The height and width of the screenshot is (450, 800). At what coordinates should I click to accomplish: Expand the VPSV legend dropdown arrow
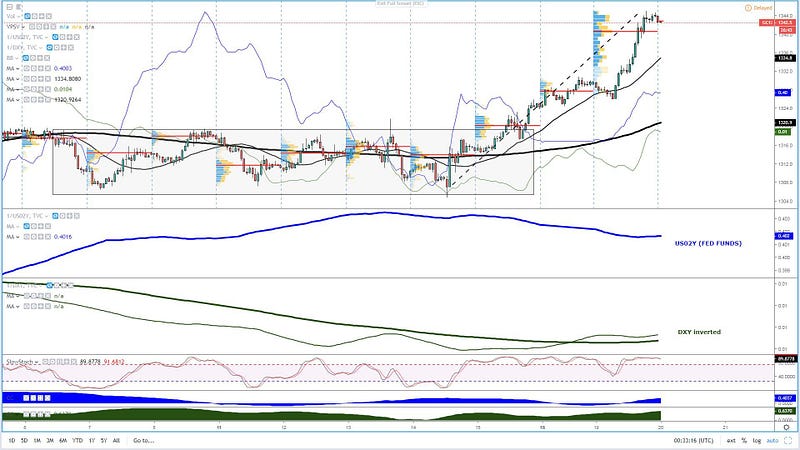point(23,27)
